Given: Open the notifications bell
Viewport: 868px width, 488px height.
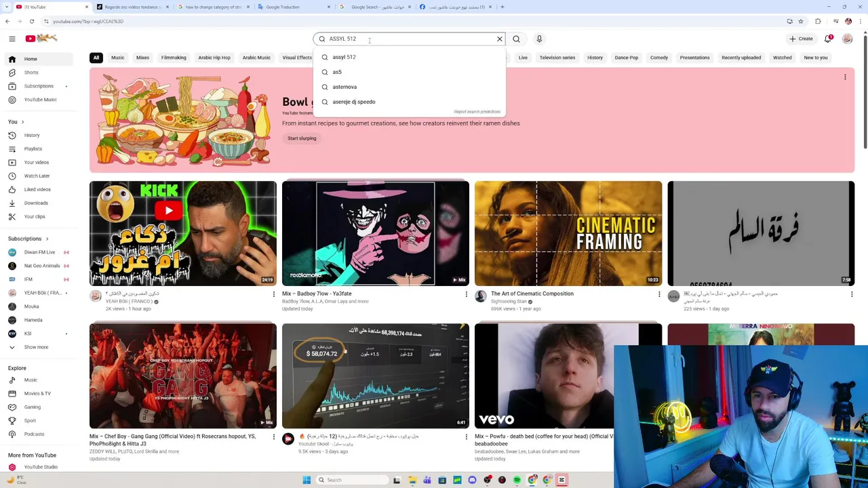Looking at the screenshot, I should click(828, 39).
